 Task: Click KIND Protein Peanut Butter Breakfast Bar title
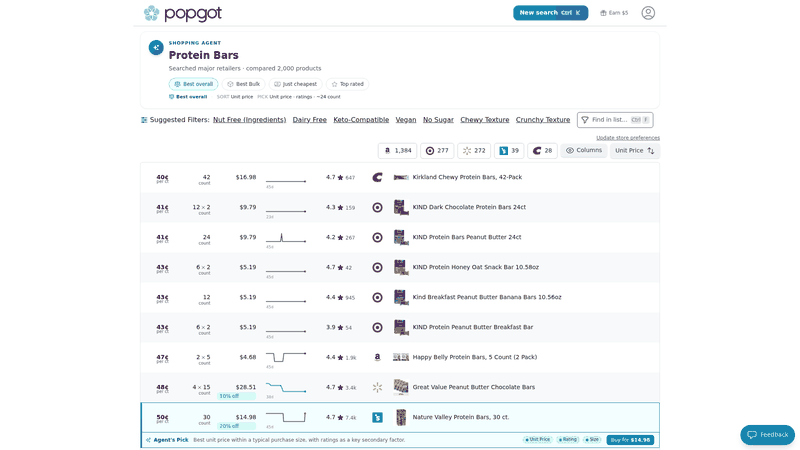tap(472, 328)
